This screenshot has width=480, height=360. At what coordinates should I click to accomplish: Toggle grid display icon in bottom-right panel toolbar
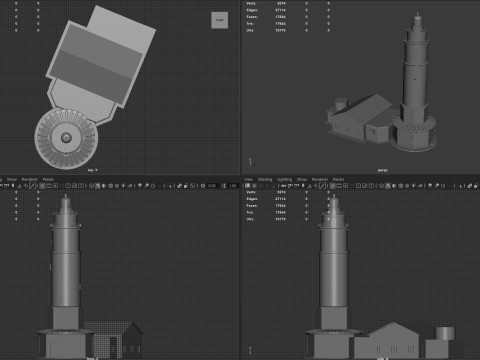click(x=332, y=186)
